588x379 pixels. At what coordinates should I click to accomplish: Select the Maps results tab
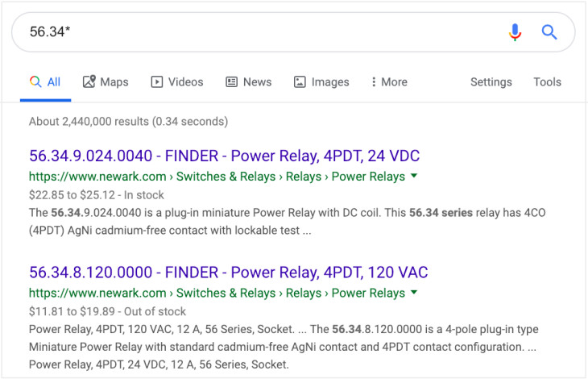coord(106,81)
